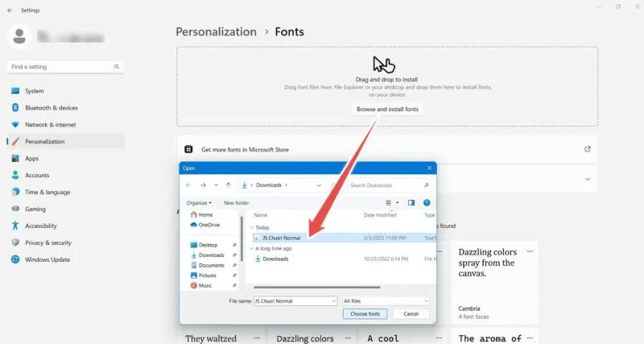
Task: Click magnifier icon in Search Downloads
Action: [427, 185]
